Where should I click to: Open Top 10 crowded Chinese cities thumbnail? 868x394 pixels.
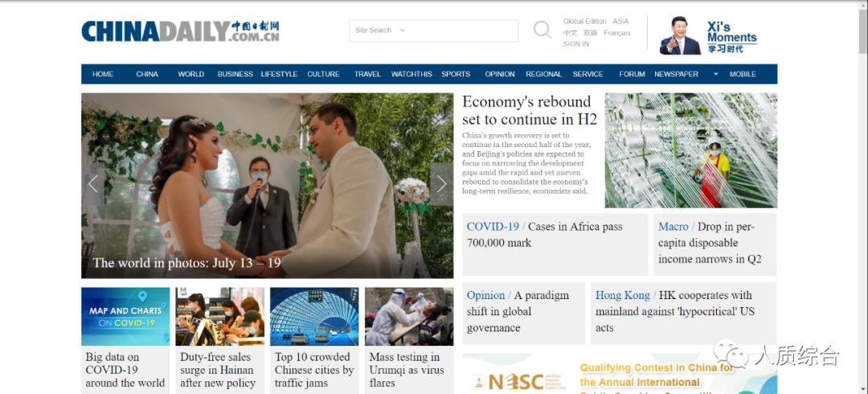[x=314, y=317]
